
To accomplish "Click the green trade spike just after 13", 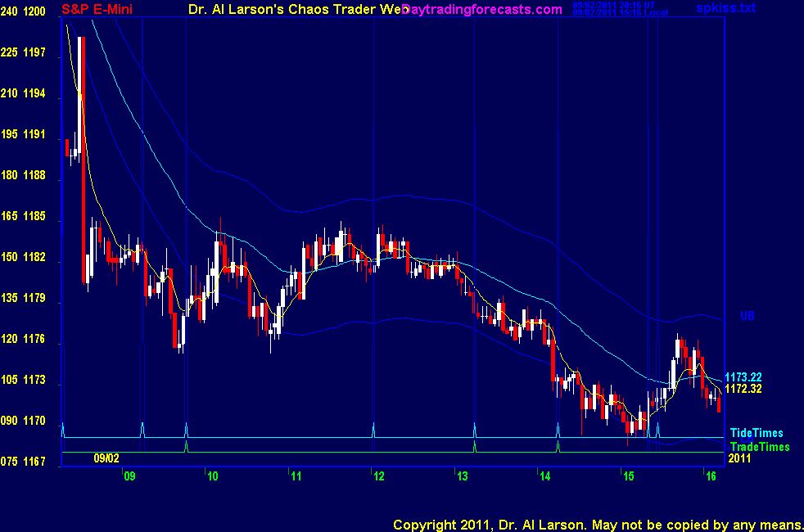I will (475, 446).
